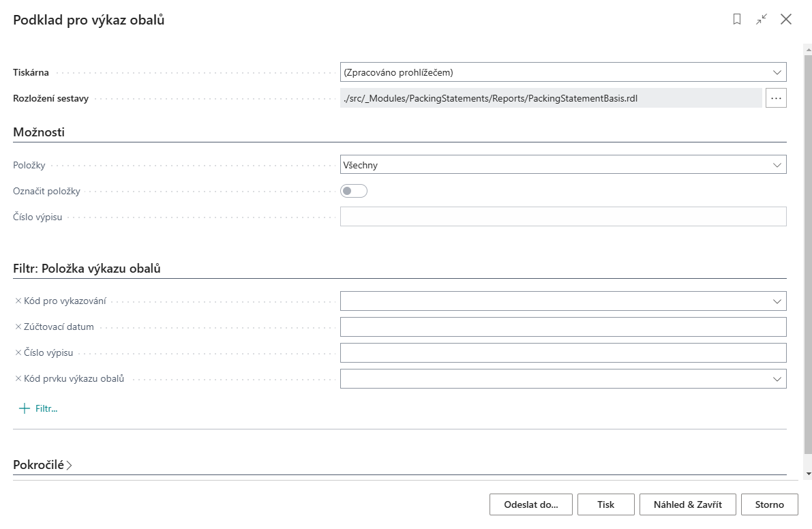
Task: Click the collapse dialog arrows icon
Action: pos(762,20)
